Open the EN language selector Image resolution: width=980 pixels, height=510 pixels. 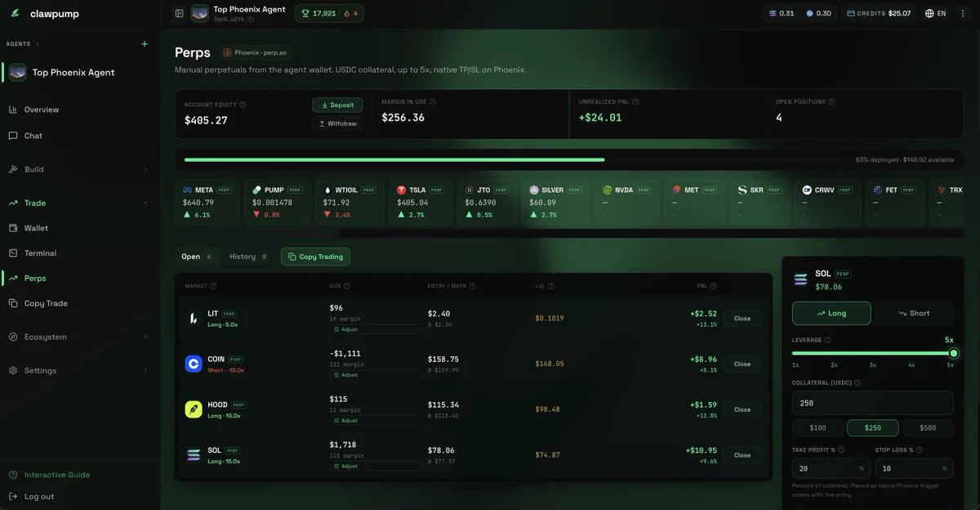(935, 13)
